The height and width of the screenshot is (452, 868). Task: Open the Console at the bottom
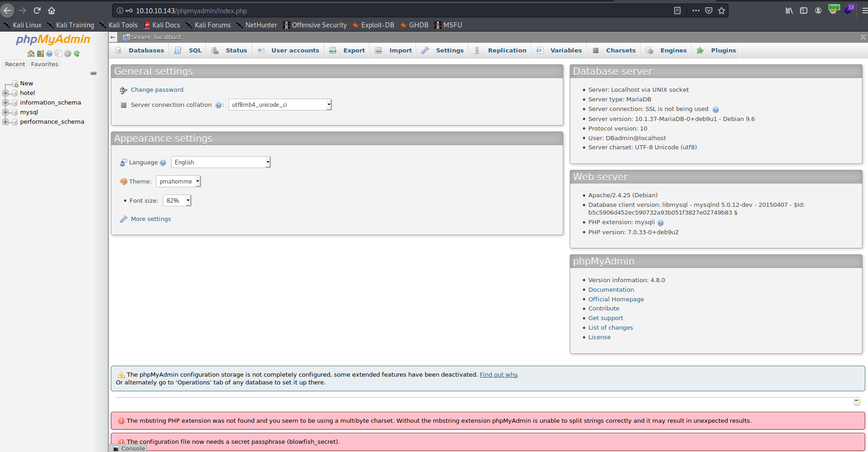(129, 448)
